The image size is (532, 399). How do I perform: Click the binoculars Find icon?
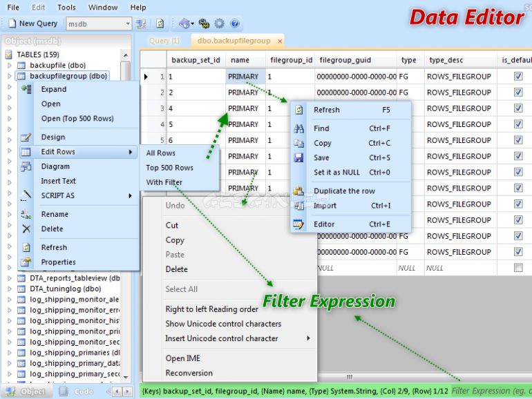[298, 128]
